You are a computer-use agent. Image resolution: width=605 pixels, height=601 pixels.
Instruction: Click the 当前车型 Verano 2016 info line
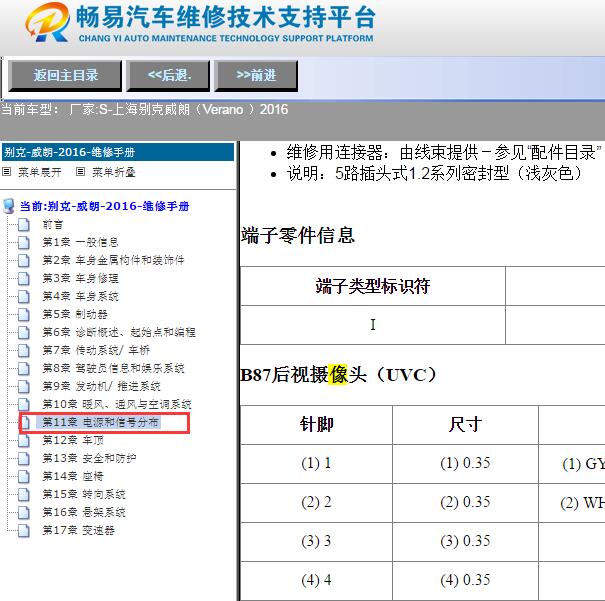[x=145, y=110]
